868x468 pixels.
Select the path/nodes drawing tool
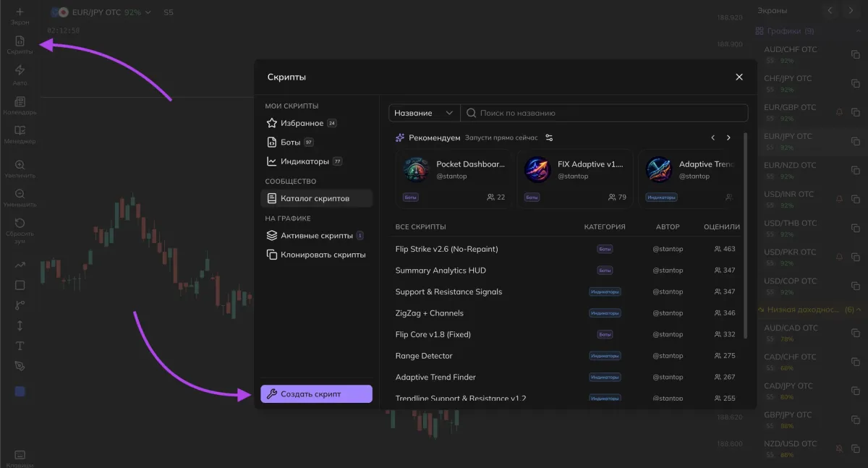point(20,305)
